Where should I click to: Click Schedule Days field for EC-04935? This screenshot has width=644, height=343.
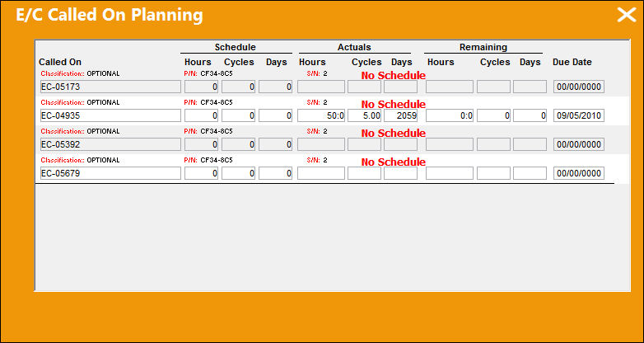tap(275, 115)
